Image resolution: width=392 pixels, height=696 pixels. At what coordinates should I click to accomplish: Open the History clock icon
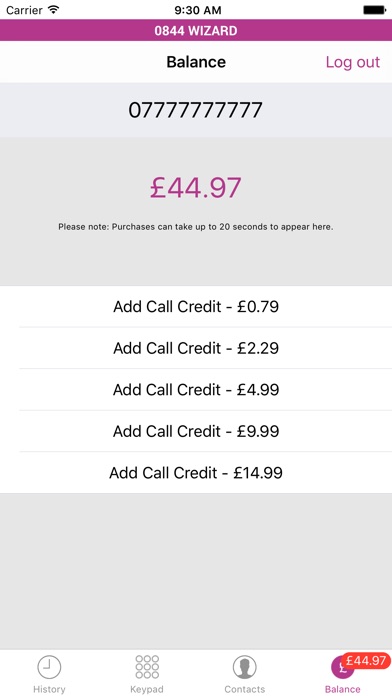pyautogui.click(x=49, y=667)
